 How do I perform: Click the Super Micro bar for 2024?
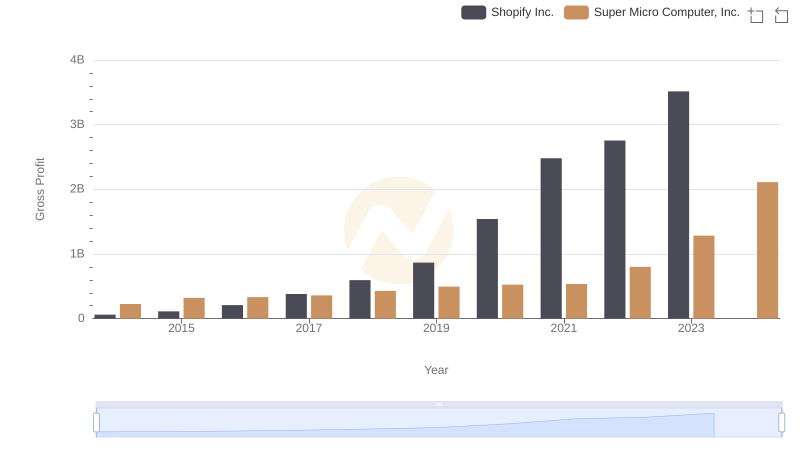[767, 250]
